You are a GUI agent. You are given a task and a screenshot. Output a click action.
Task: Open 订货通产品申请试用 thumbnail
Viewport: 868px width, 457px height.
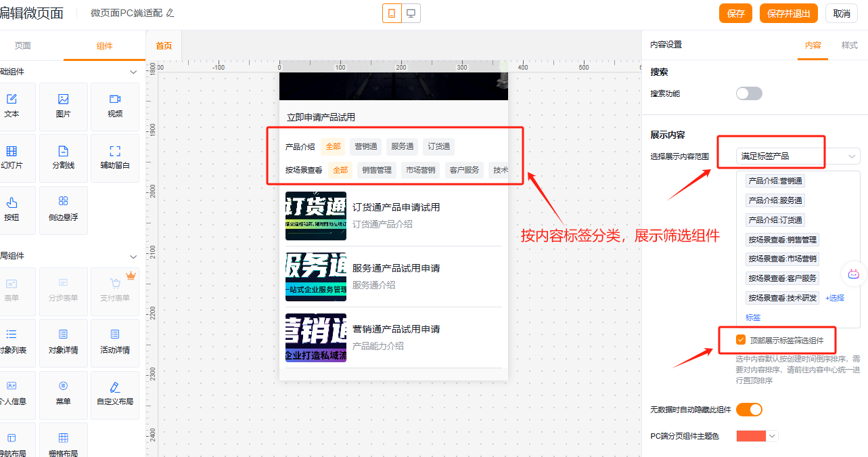click(x=316, y=216)
